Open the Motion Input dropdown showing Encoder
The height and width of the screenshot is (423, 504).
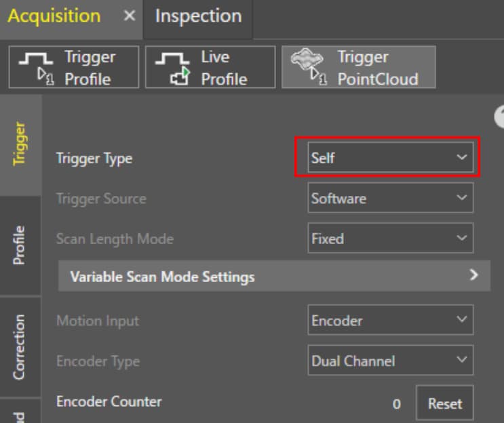point(390,320)
